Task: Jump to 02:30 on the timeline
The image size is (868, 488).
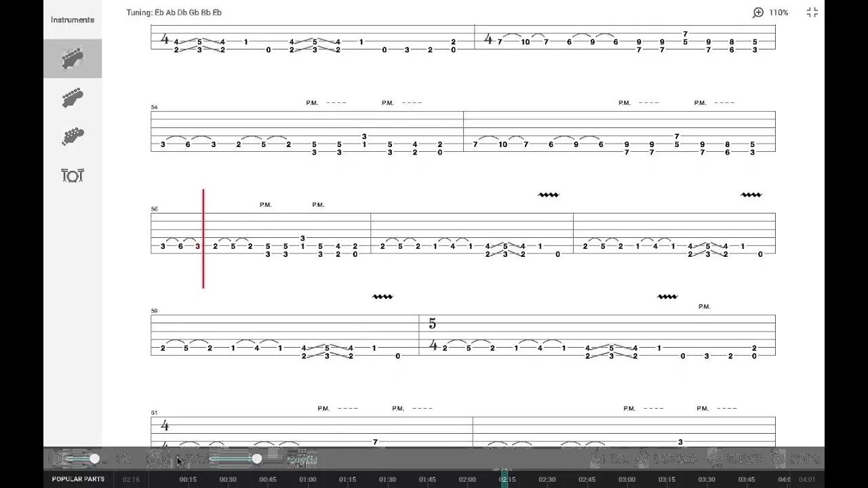Action: coord(547,480)
